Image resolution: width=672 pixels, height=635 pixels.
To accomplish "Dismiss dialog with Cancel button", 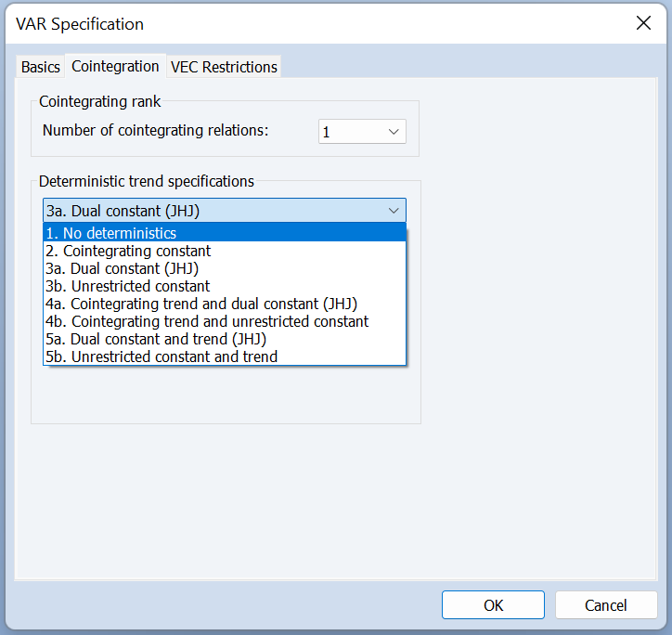I will [x=606, y=605].
